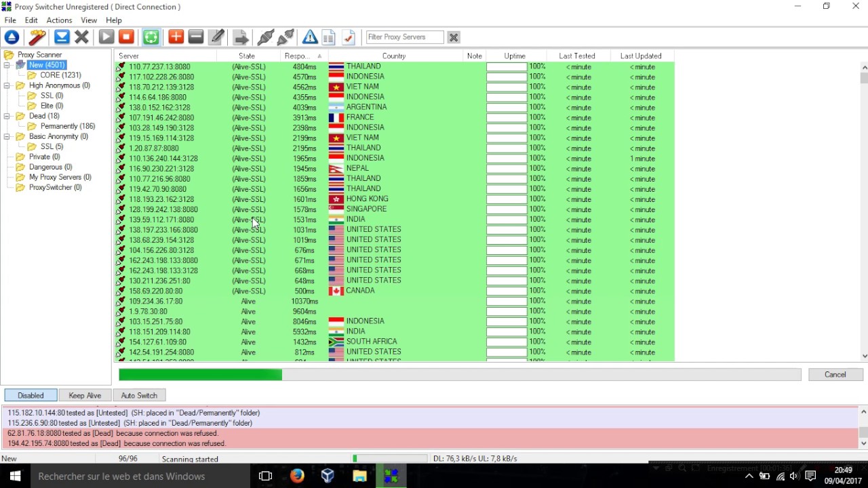Viewport: 868px width, 488px height.
Task: Click the blue up-arrow toolbar icon
Action: 12,37
